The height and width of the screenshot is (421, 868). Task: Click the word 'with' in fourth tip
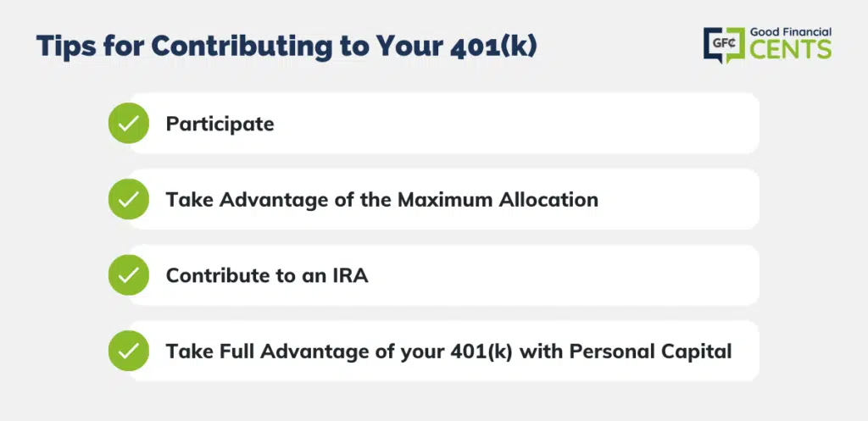point(541,352)
